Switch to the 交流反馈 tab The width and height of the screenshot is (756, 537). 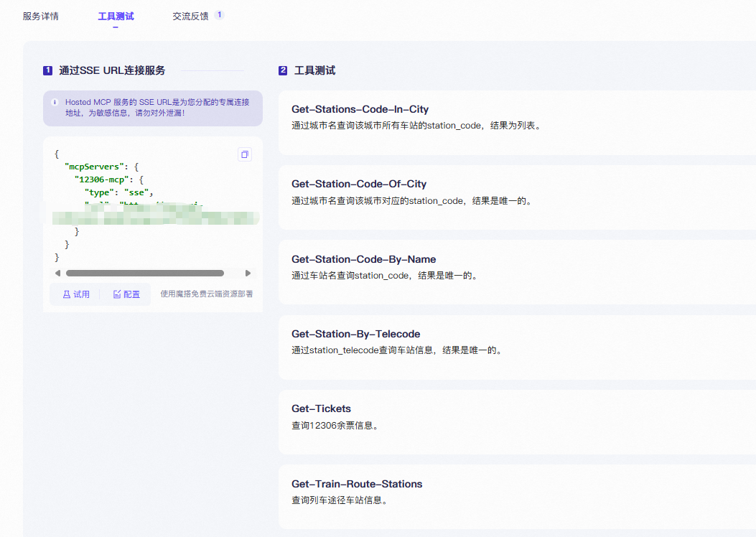tap(190, 16)
